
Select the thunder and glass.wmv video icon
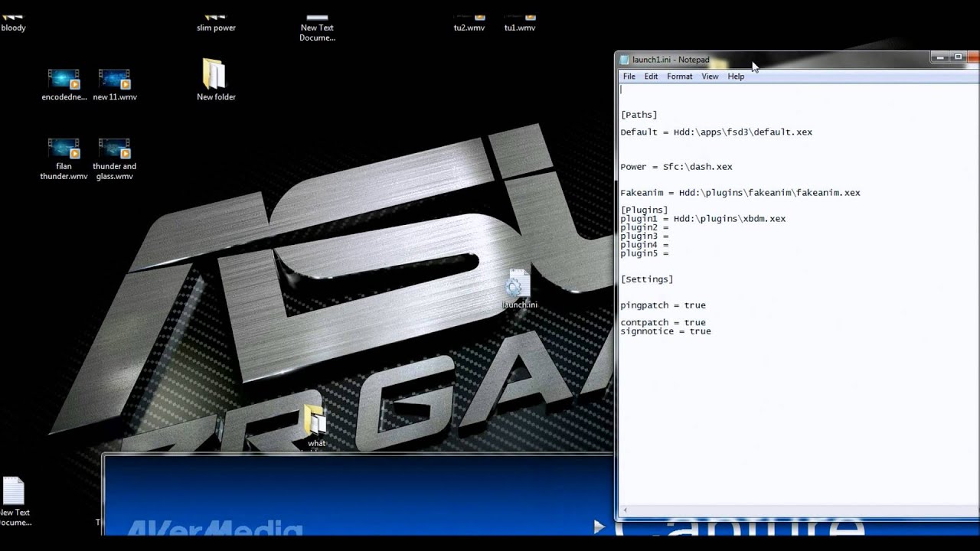point(115,159)
